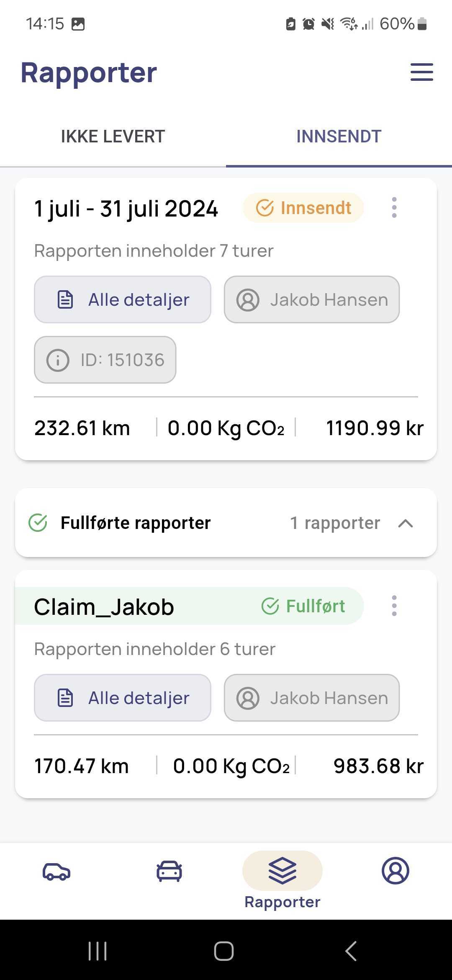This screenshot has width=452, height=980.
Task: Tap the info icon next to ID: 151036
Action: (x=58, y=360)
